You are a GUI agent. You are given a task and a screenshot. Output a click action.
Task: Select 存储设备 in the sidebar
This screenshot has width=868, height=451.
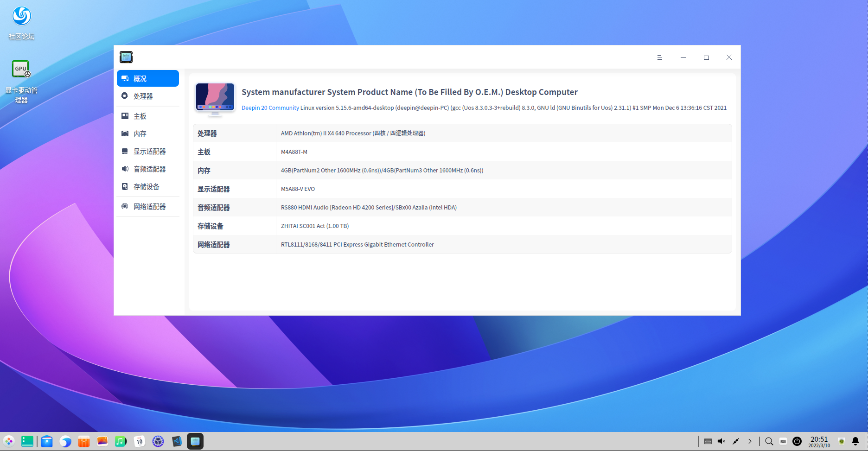pos(148,186)
